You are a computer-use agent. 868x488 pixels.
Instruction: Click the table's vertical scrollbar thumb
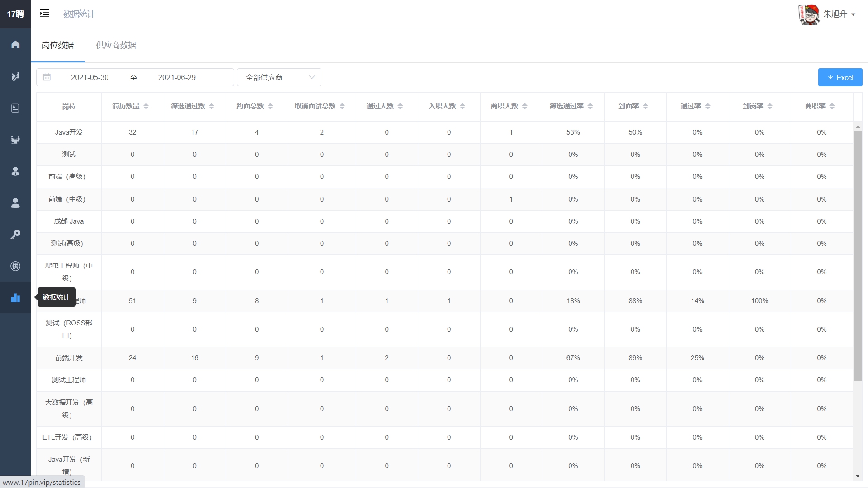(858, 255)
